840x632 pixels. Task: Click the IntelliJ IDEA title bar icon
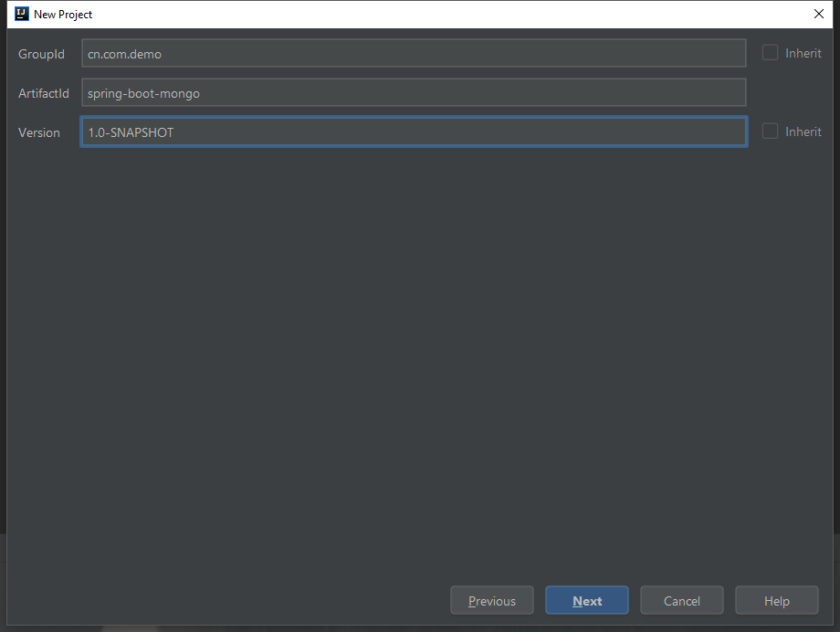click(x=21, y=14)
